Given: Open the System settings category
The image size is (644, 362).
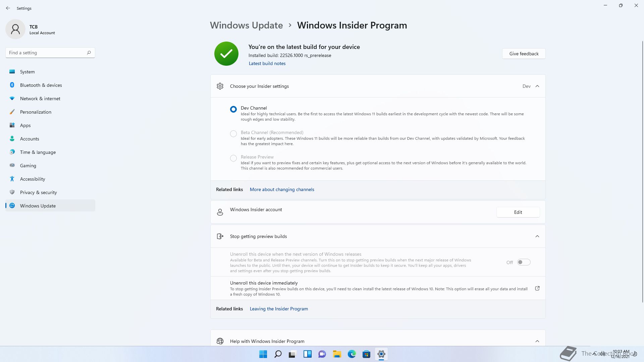Looking at the screenshot, I should coord(50,72).
